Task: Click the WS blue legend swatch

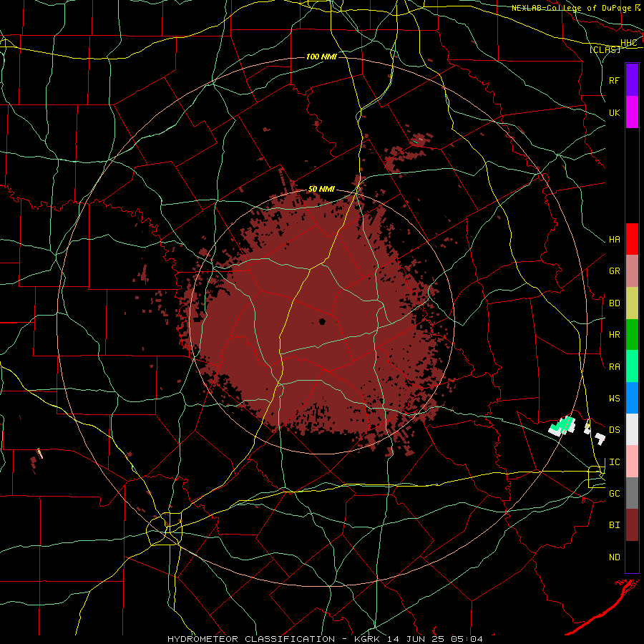Action: point(632,398)
